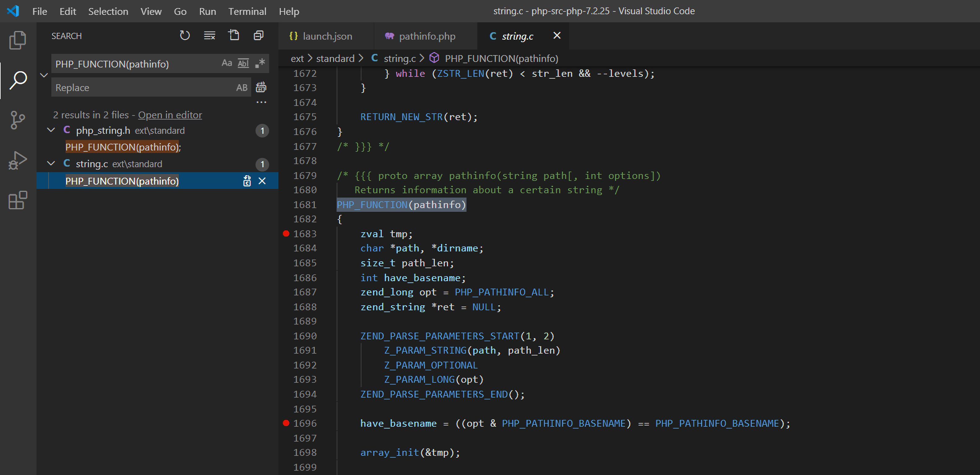Open PHP_FUNCTION(pathinfo) breadcrumb symbol
This screenshot has width=980, height=475.
pos(501,58)
